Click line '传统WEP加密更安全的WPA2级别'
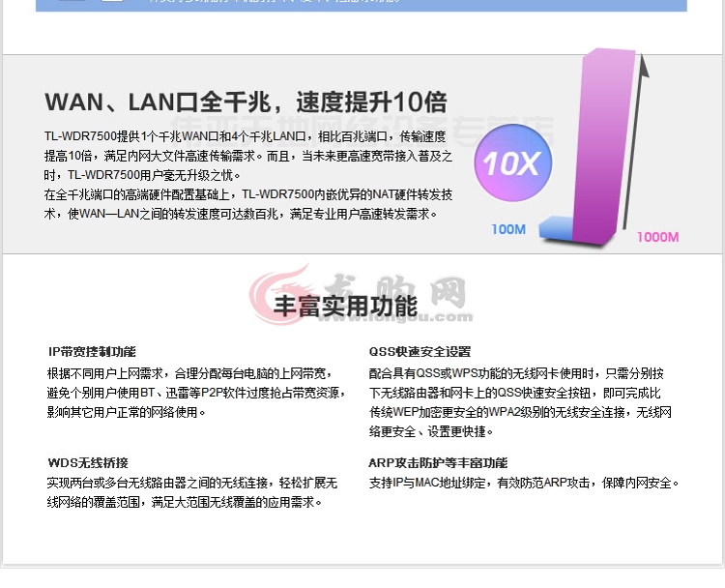 520,412
